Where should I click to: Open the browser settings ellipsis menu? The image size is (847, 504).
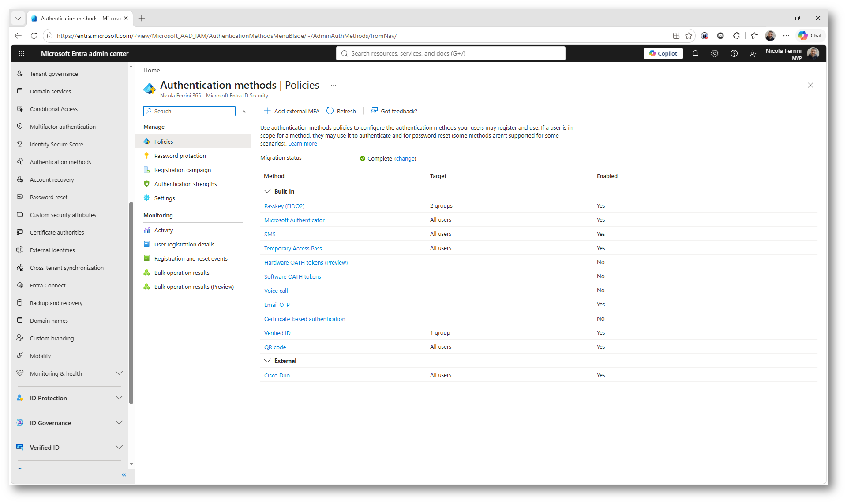tap(786, 36)
